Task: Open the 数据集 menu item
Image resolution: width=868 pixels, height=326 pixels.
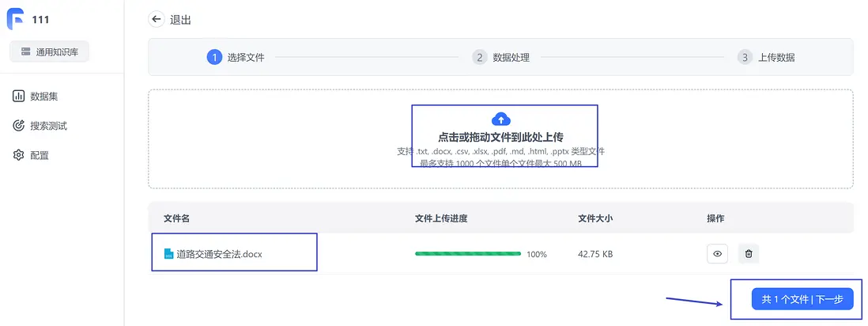Action: (43, 97)
